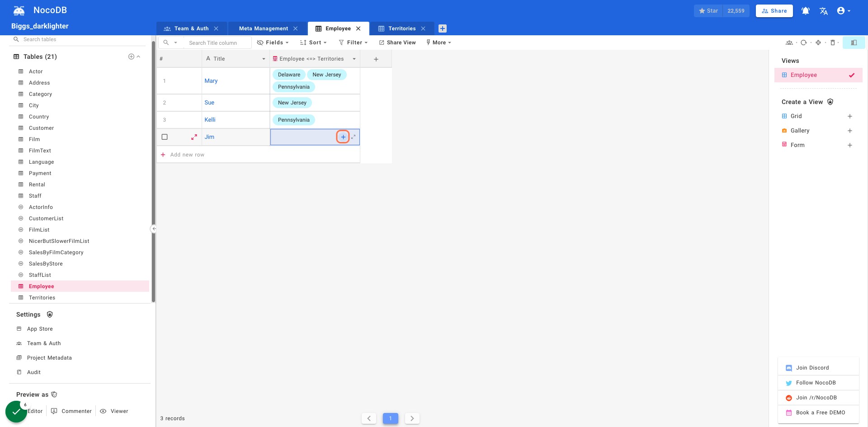Click the green checkmark status badge
Image resolution: width=868 pixels, height=427 pixels.
16,412
